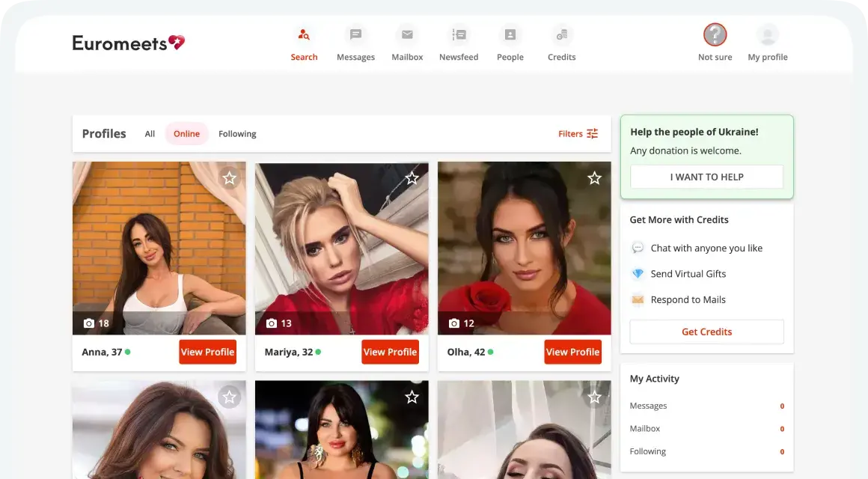
Task: Click the Not sure question mark avatar
Action: coord(715,34)
